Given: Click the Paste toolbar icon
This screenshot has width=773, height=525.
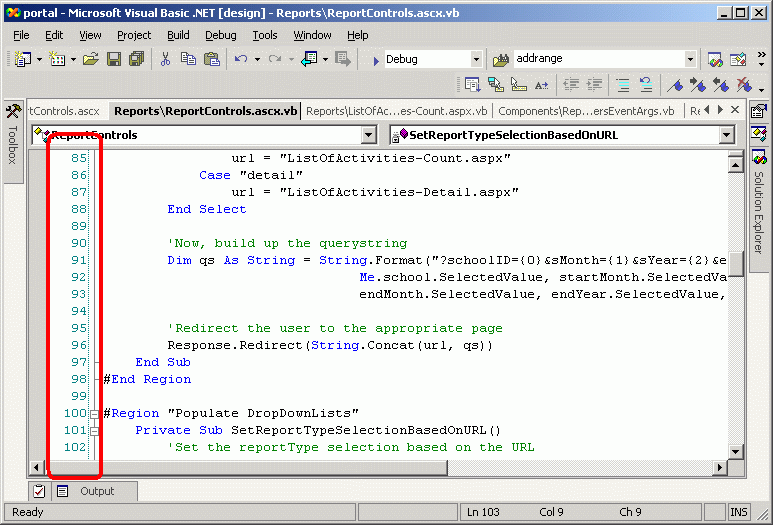Looking at the screenshot, I should 211,60.
